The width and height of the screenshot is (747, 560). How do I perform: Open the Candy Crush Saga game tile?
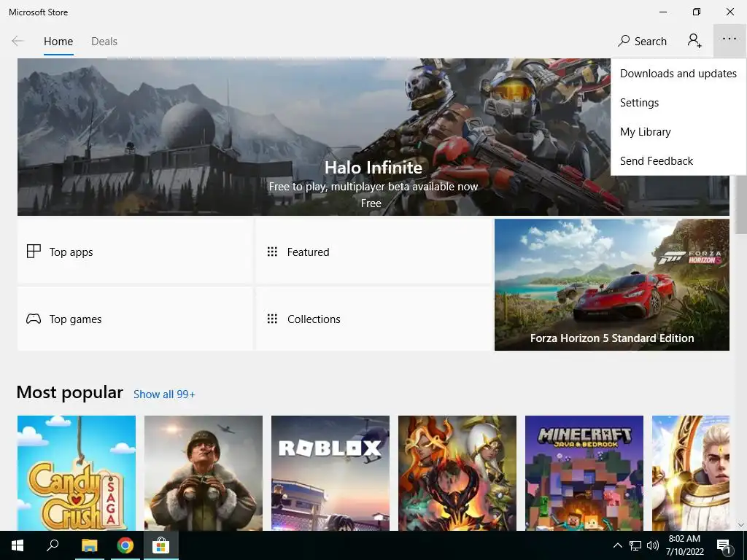click(76, 472)
